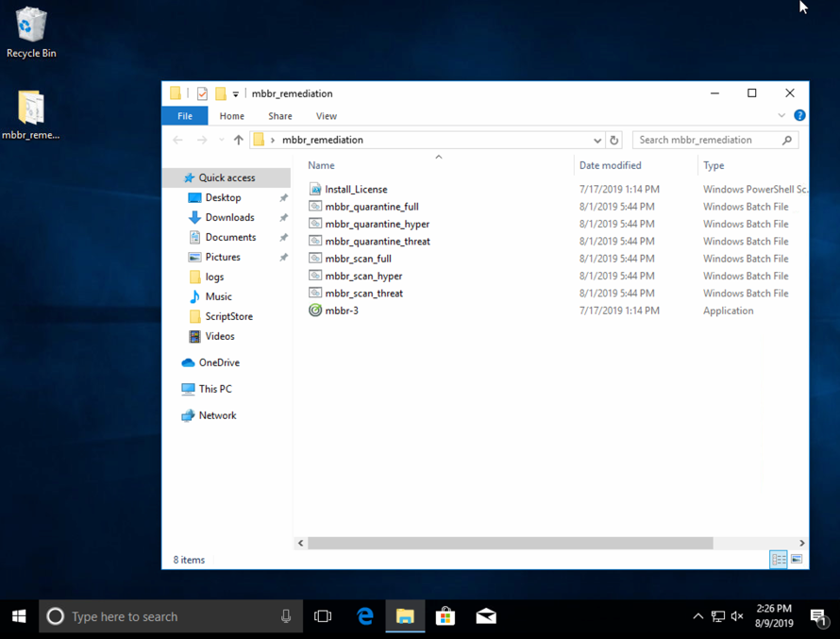Viewport: 840px width, 639px height.
Task: Select the mbbr_quarantine_full batch file
Action: pos(372,207)
